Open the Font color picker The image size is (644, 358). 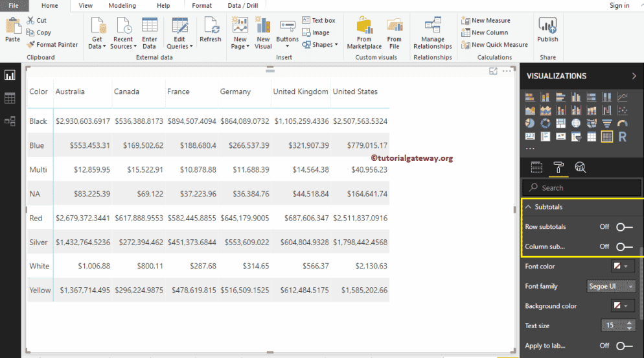pyautogui.click(x=621, y=267)
